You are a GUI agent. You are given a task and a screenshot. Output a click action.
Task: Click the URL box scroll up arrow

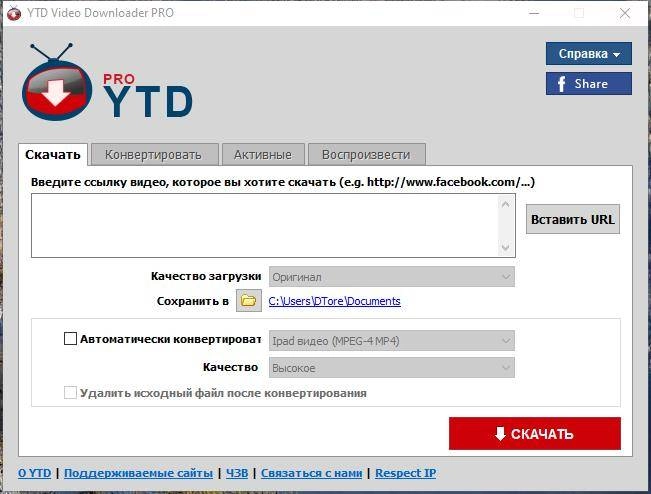click(x=505, y=204)
